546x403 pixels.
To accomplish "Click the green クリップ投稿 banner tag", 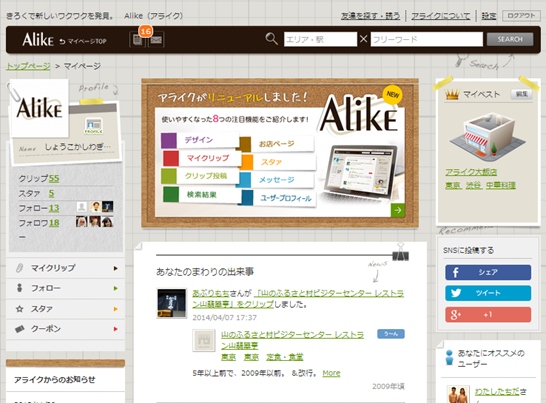I will [200, 176].
